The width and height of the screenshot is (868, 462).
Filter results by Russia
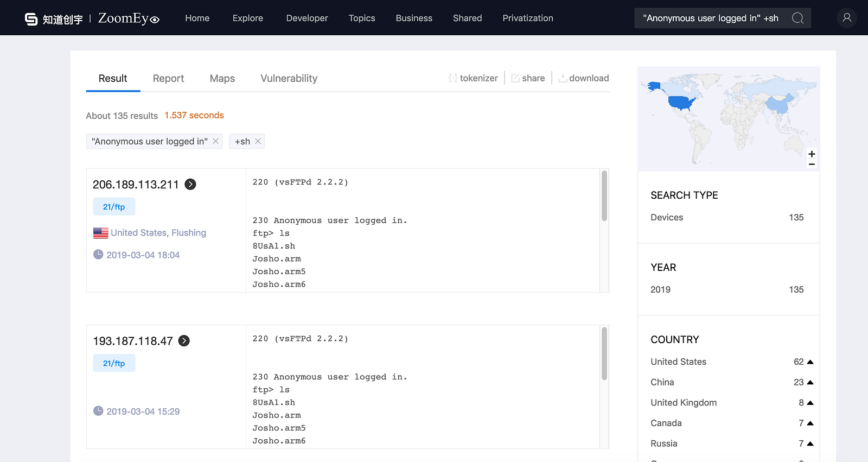pyautogui.click(x=664, y=444)
